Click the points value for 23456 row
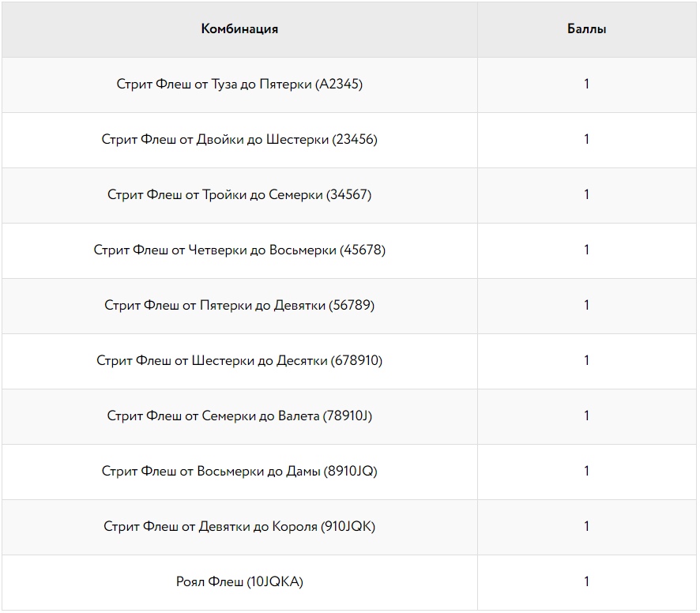700x613 pixels. 586,139
